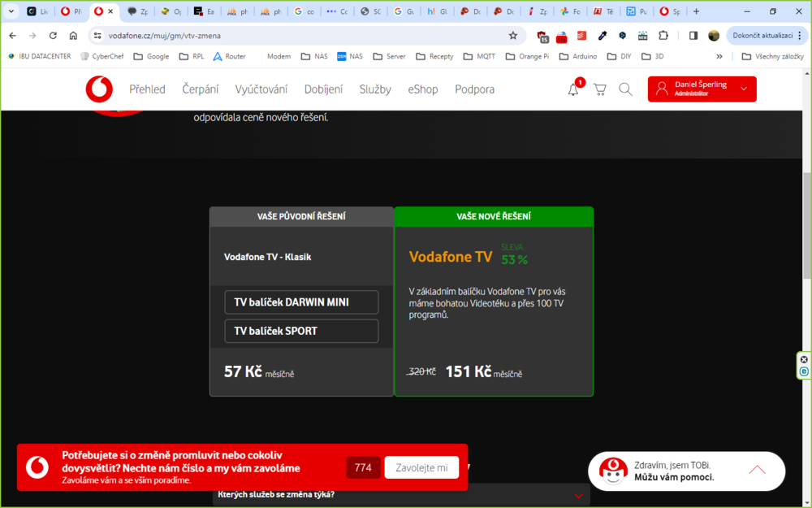Open the Arduino bookmarks folder

[x=578, y=56]
